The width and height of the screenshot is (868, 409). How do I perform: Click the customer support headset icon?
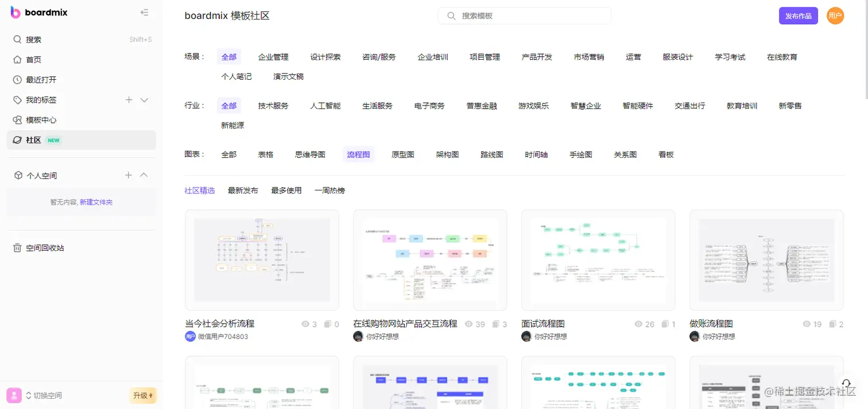[x=846, y=383]
